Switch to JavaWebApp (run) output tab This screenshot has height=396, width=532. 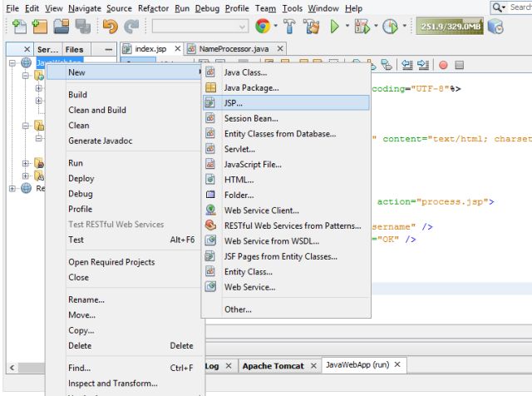[357, 364]
